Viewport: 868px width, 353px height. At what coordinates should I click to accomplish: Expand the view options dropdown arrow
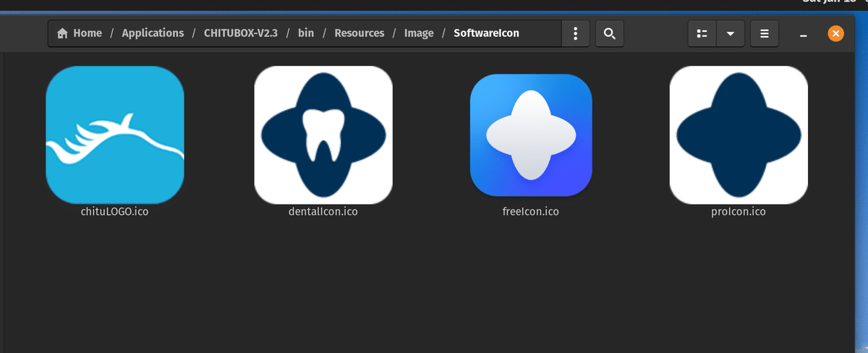pyautogui.click(x=730, y=33)
